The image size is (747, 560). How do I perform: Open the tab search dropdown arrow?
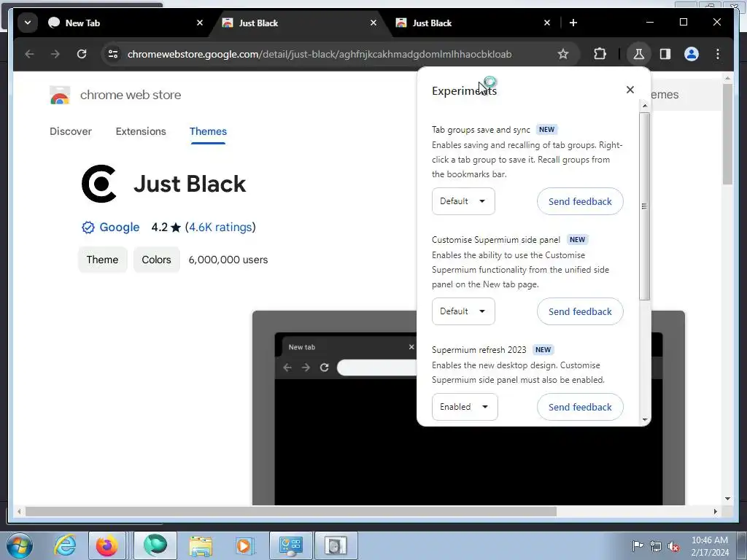(28, 23)
